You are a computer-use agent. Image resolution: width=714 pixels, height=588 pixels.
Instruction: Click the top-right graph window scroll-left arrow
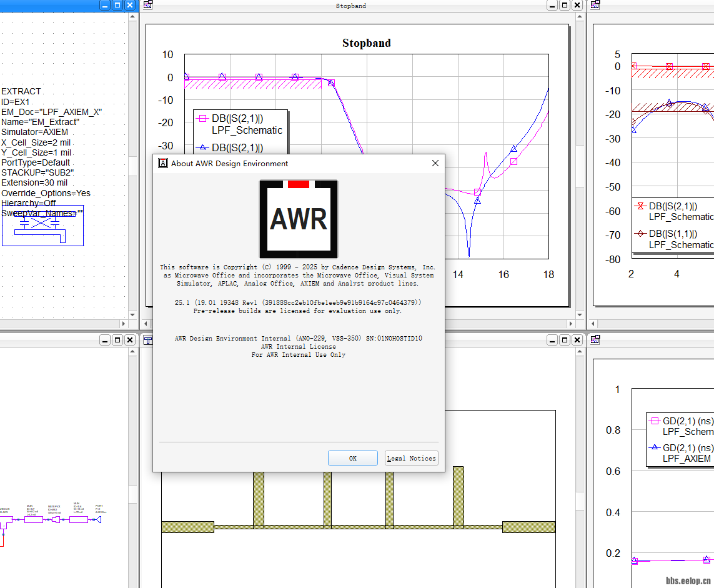click(593, 324)
